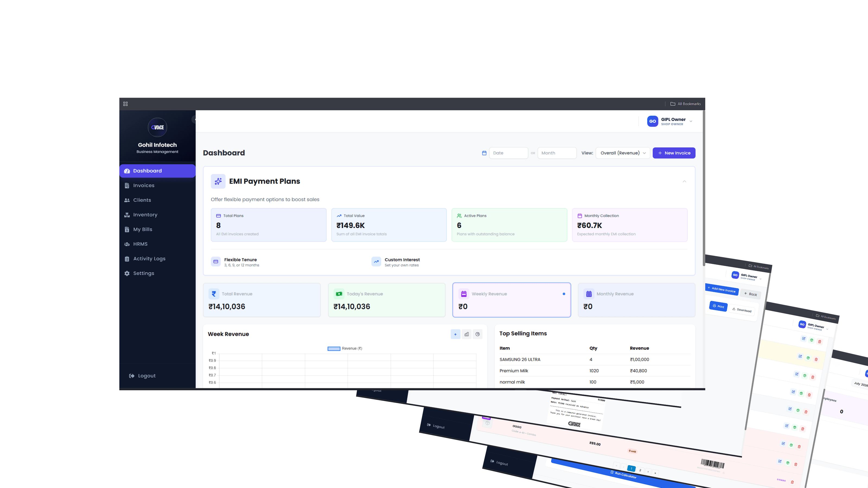Click the calendar icon beside the Date field
The height and width of the screenshot is (488, 868).
(x=484, y=153)
